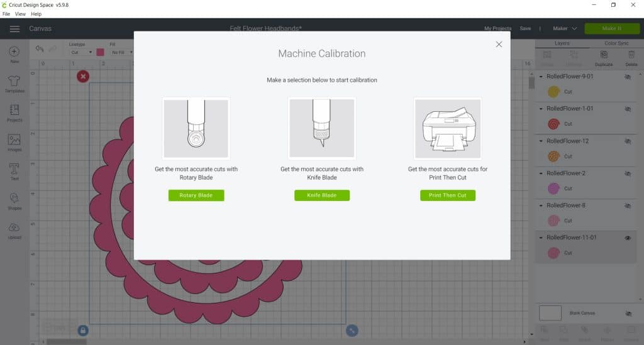Click the printer illustration
Viewport: 644px width, 345px height.
[448, 128]
